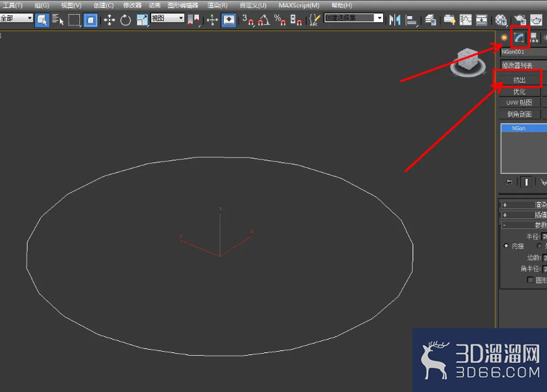This screenshot has height=392, width=547.
Task: Activate Select and Scale tool
Action: point(142,20)
